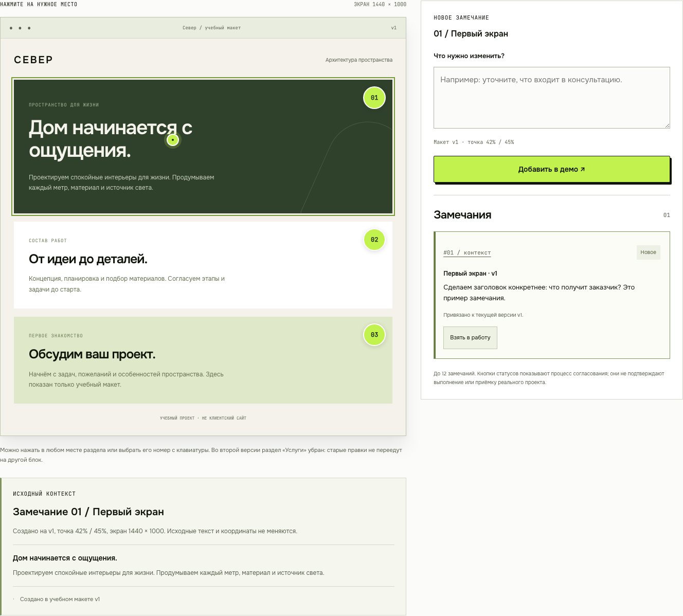The width and height of the screenshot is (683, 616).
Task: Click the large hero heading in the dark block
Action: [111, 139]
